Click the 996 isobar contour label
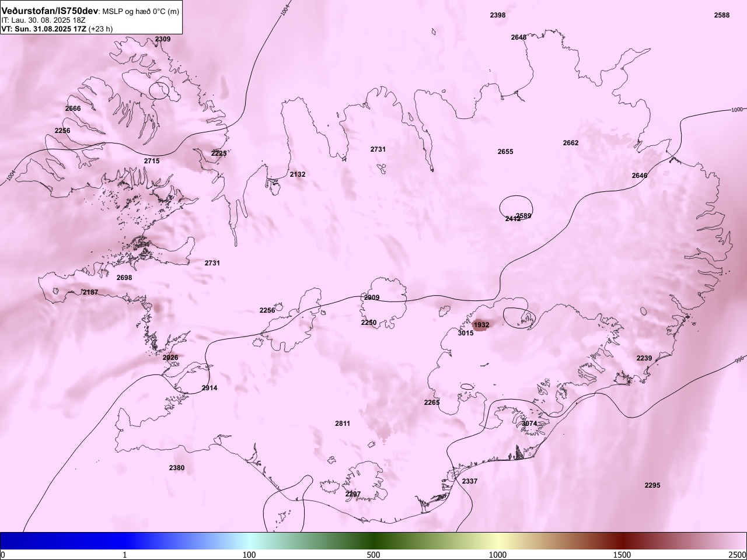The height and width of the screenshot is (560, 747). [740, 360]
